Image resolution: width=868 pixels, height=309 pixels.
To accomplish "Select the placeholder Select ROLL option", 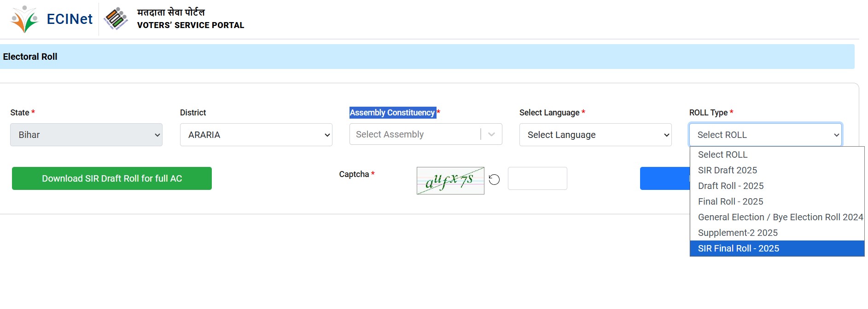I will [x=722, y=154].
